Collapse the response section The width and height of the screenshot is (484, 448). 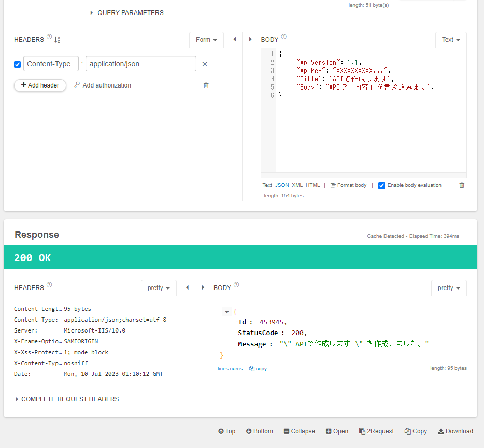tap(300, 431)
